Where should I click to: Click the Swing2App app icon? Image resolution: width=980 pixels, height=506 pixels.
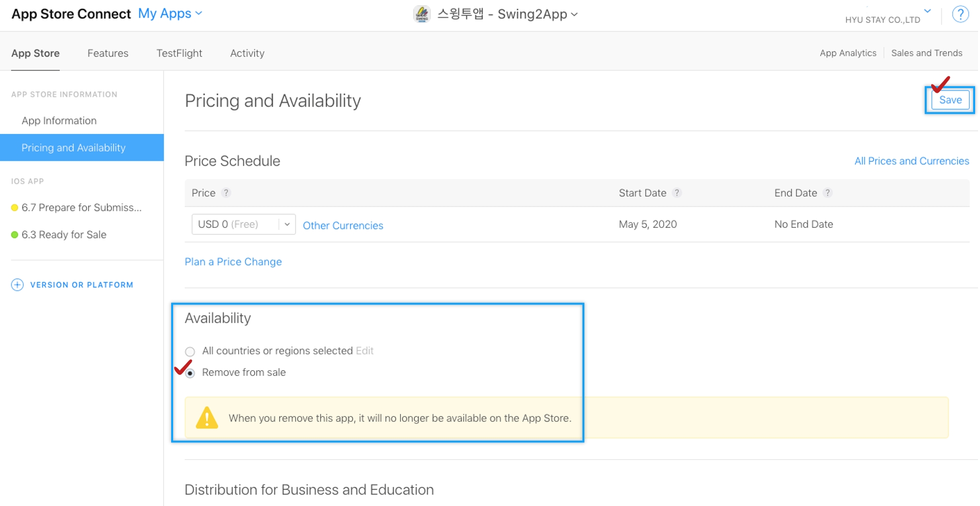pyautogui.click(x=422, y=14)
